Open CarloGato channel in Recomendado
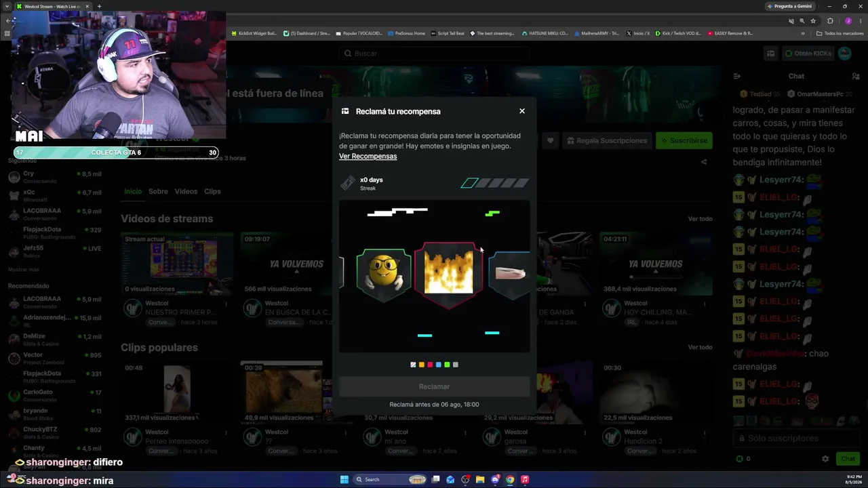Screen dimensions: 868x488 (x=54, y=395)
